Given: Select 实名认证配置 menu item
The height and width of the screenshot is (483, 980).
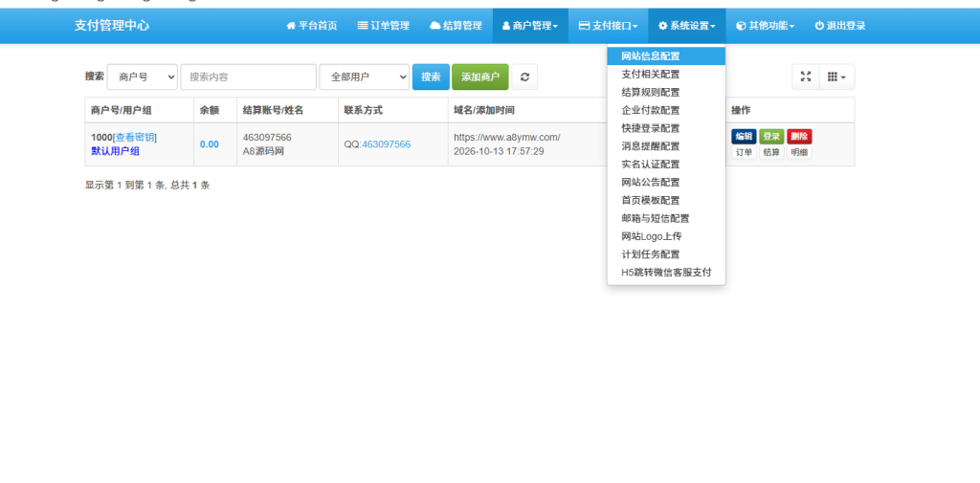Looking at the screenshot, I should coord(666,165).
